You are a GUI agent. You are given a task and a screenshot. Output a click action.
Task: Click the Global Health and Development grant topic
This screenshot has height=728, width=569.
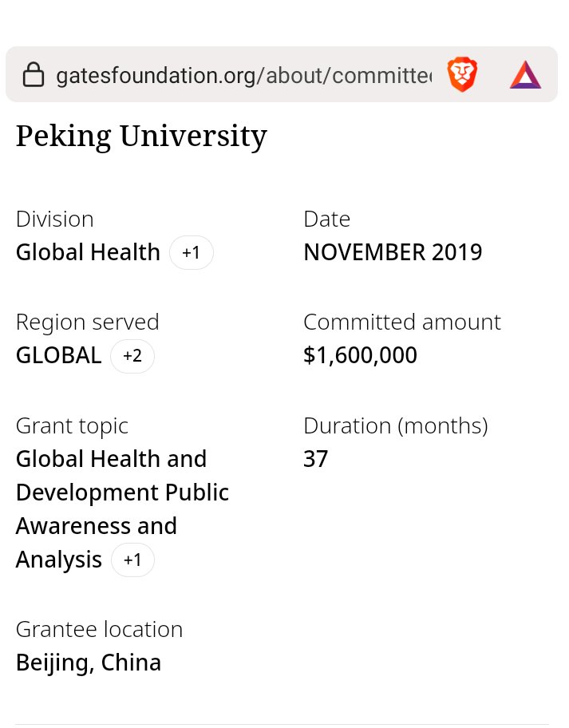[x=122, y=493]
